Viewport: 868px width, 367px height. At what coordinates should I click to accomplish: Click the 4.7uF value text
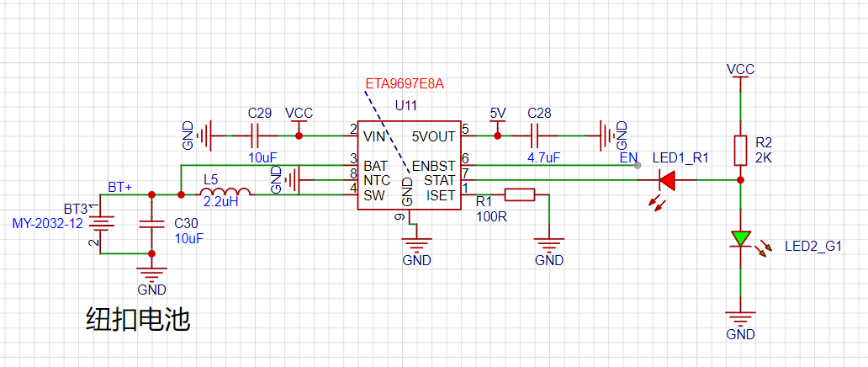point(544,157)
